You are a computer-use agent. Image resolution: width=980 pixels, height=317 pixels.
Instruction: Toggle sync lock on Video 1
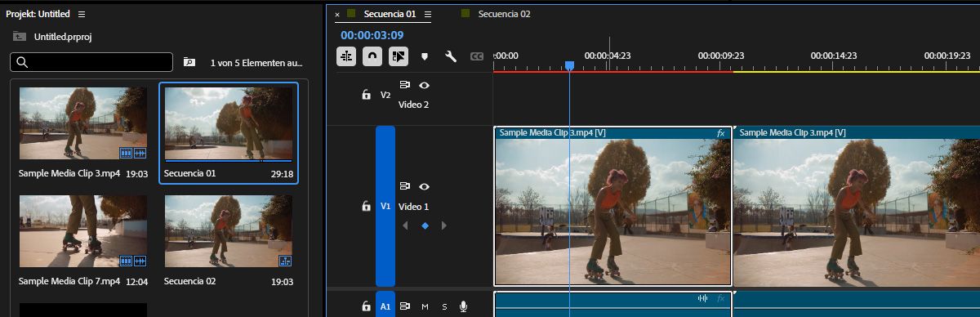[404, 186]
